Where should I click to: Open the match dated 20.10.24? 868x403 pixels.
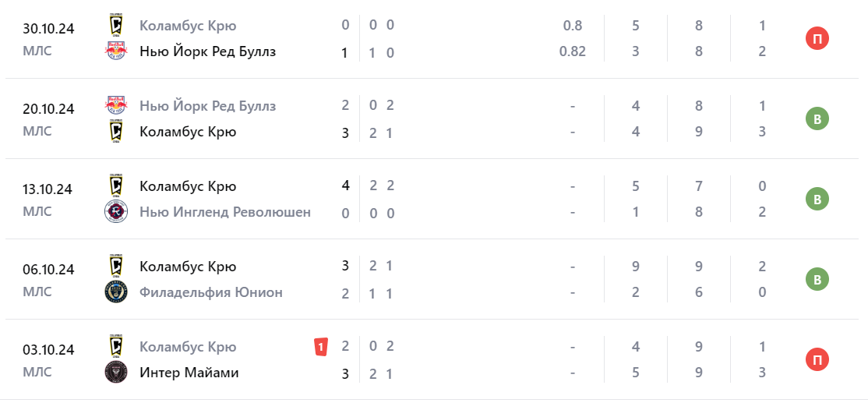pos(48,108)
